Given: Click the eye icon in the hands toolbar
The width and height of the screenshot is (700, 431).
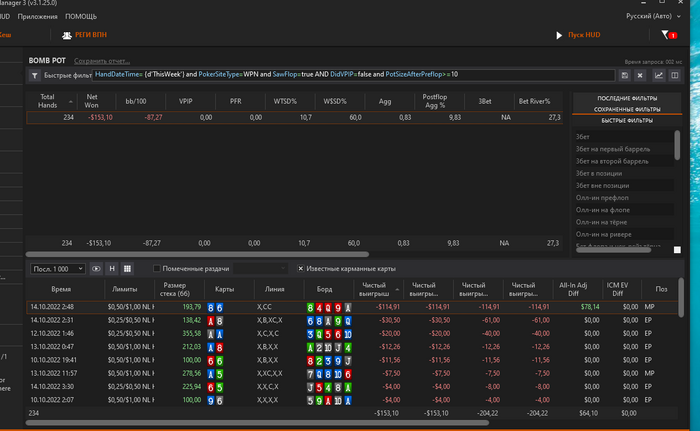Looking at the screenshot, I should tap(97, 268).
